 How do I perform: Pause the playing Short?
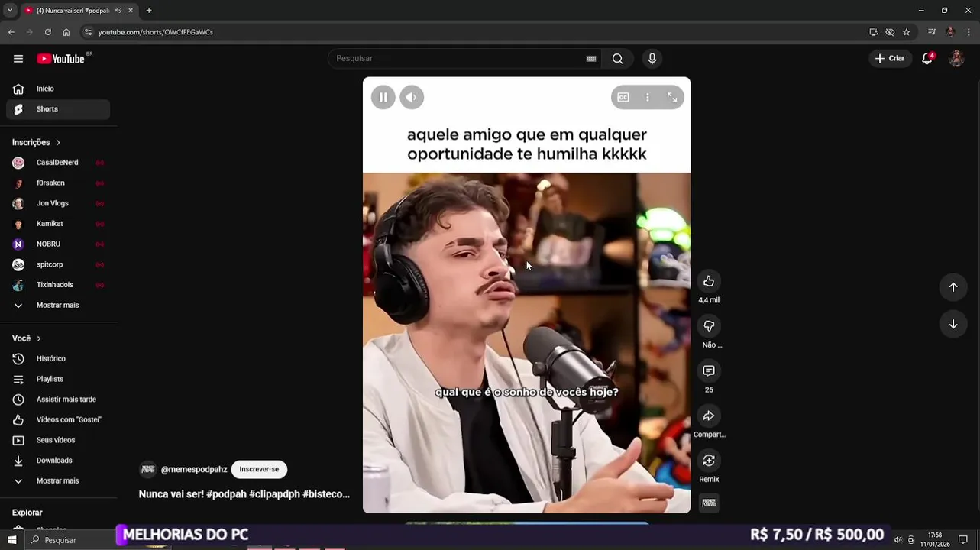point(383,97)
